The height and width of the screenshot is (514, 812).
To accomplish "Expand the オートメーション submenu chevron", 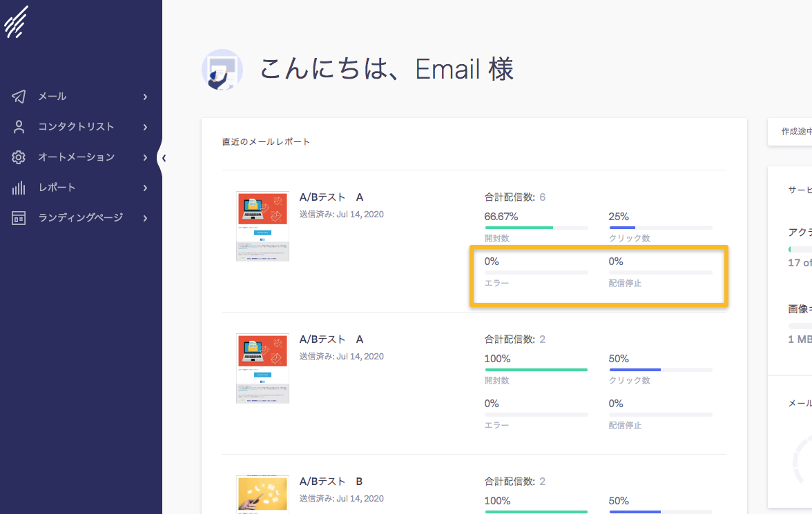I will click(x=145, y=157).
